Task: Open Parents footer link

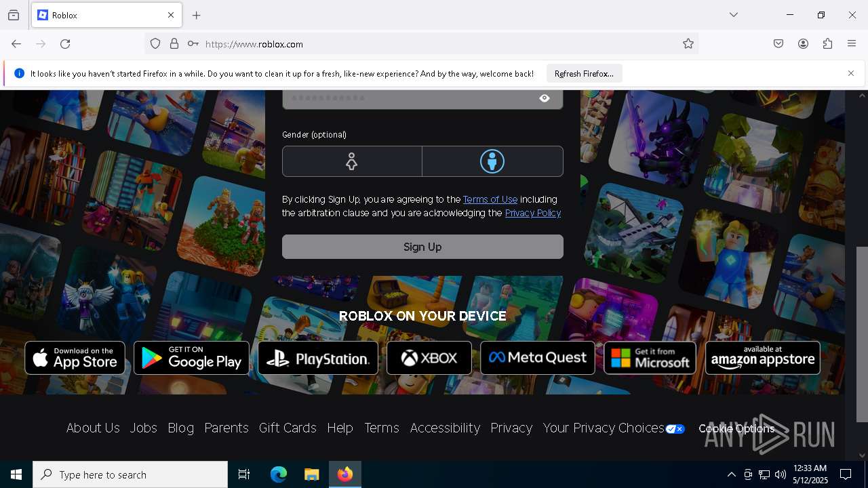Action: [x=226, y=428]
